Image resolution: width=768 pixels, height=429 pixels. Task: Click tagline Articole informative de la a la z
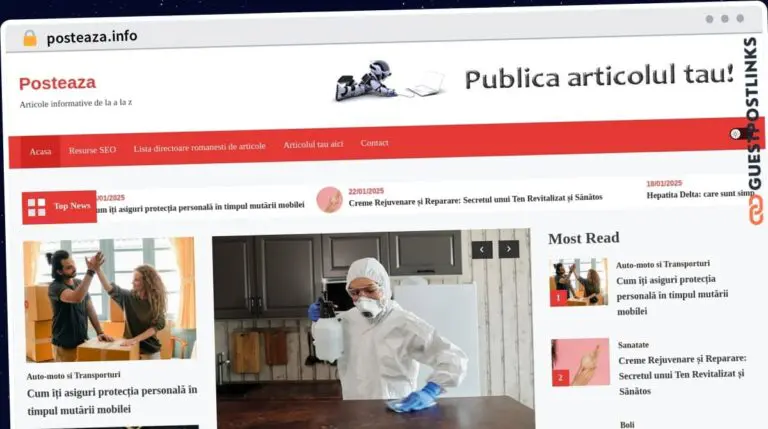[x=76, y=103]
